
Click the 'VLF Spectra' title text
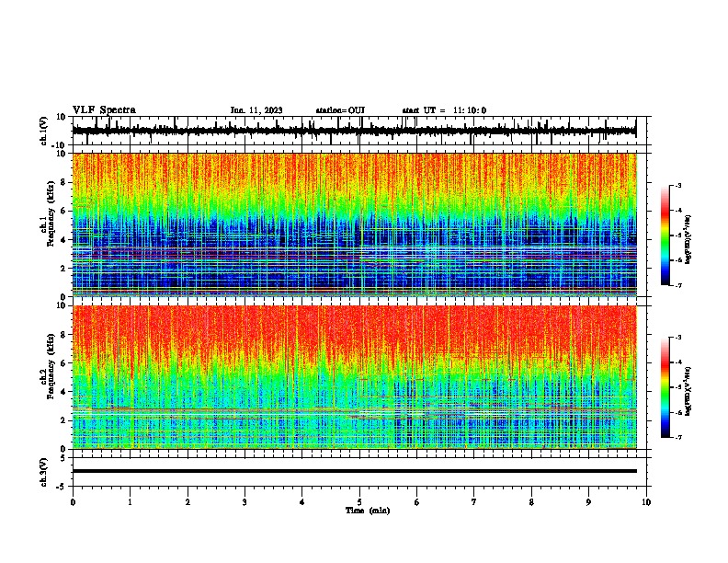click(x=104, y=110)
